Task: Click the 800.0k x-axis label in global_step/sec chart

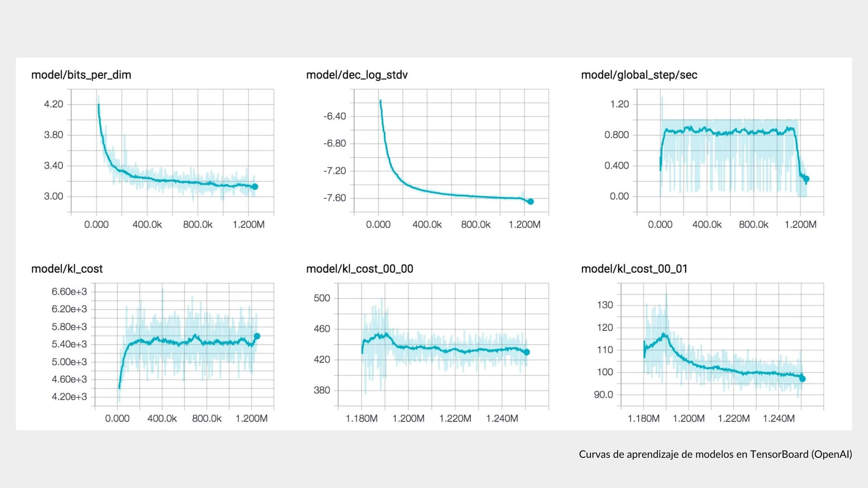Action: (754, 225)
